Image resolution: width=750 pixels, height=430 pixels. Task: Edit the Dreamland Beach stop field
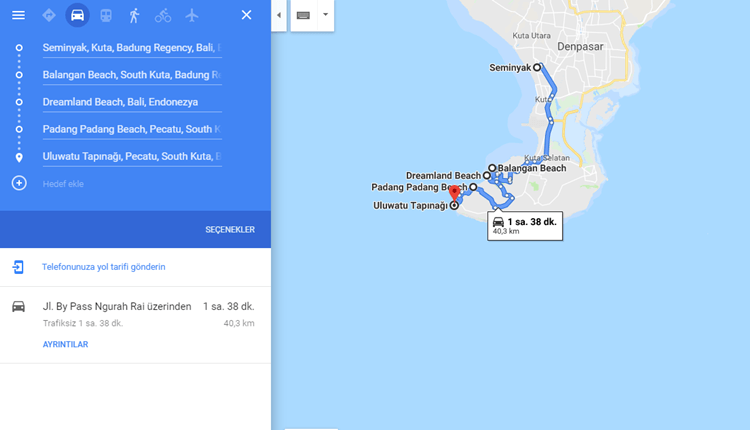(132, 102)
